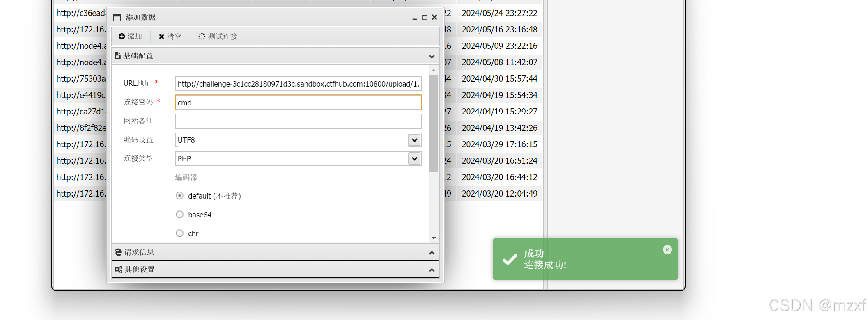Open the 连接类型 PHP dropdown
Screen dimensions: 868x320
pyautogui.click(x=414, y=158)
